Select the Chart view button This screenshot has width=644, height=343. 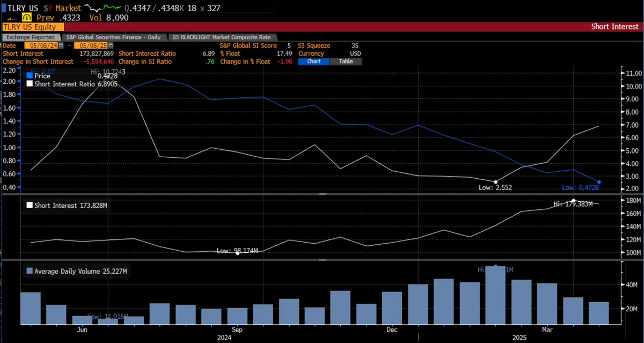[313, 61]
